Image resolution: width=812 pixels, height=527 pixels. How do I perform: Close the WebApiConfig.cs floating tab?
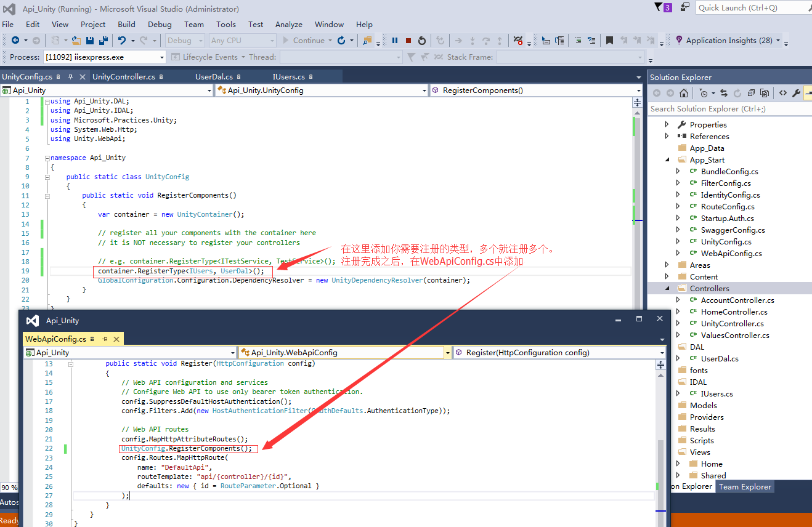pos(116,339)
